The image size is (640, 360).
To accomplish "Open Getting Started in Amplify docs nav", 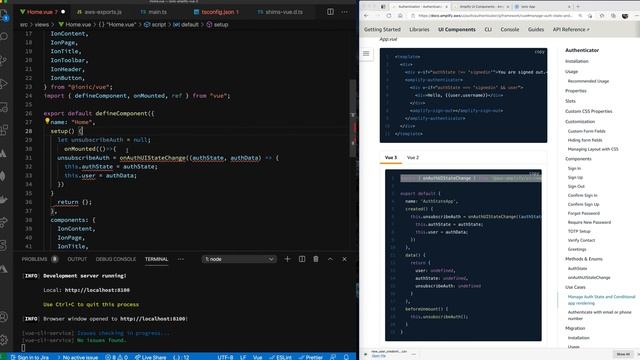I will tap(382, 29).
